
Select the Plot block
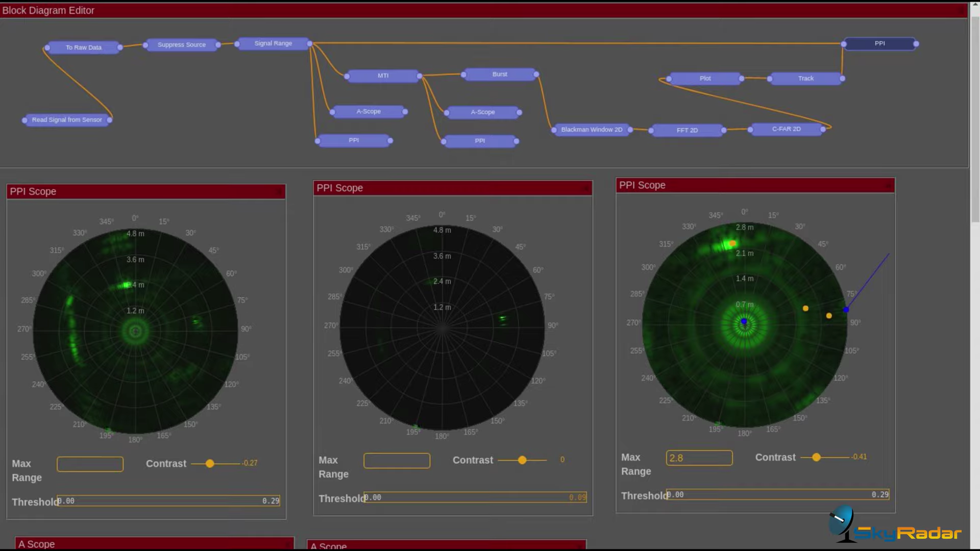(x=705, y=79)
